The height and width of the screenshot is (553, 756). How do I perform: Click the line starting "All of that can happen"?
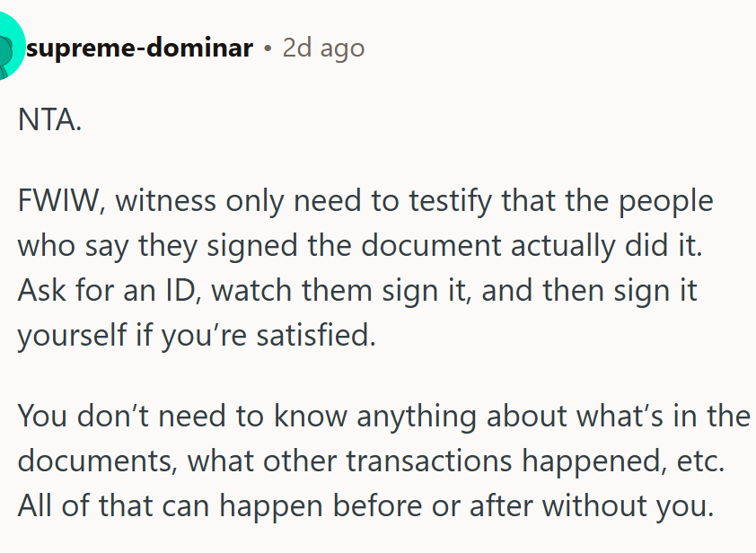pyautogui.click(x=365, y=505)
